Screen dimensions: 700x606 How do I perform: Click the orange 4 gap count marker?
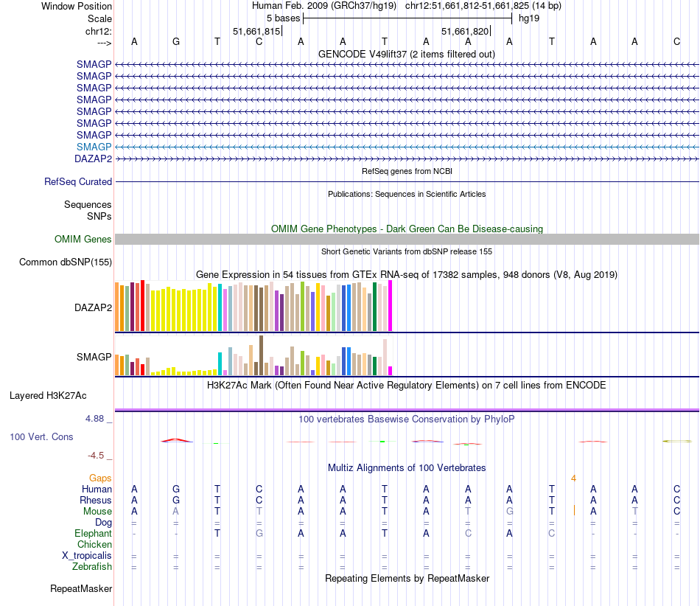click(574, 478)
